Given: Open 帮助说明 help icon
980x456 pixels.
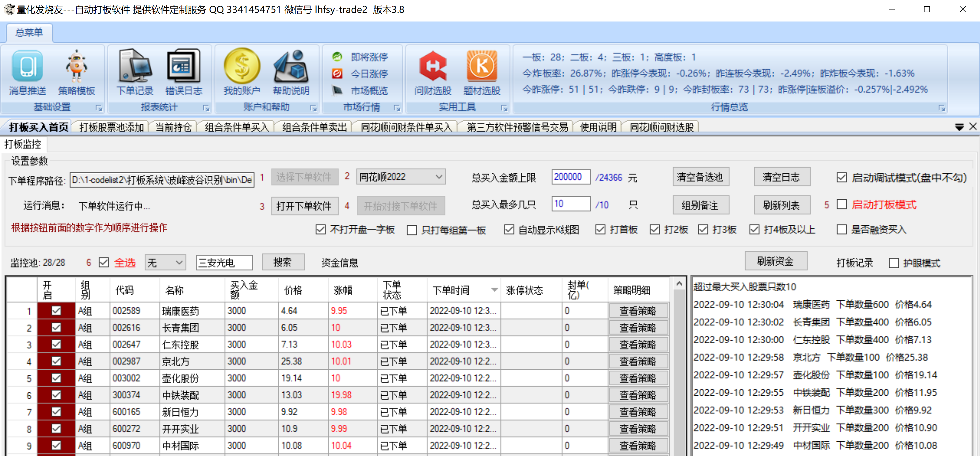Looking at the screenshot, I should (x=291, y=73).
